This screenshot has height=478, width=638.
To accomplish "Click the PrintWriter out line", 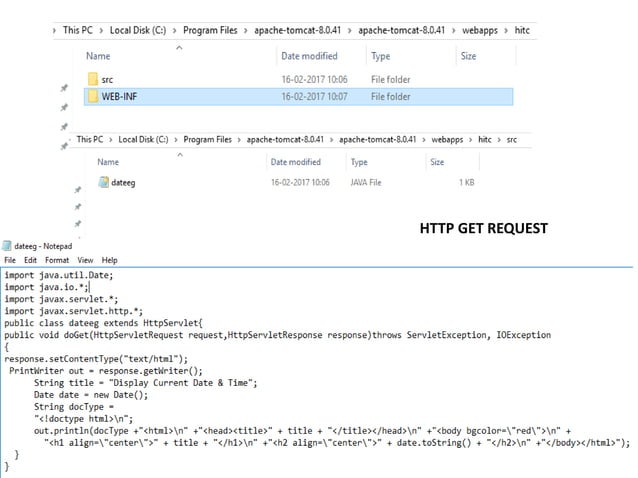I will coord(106,371).
